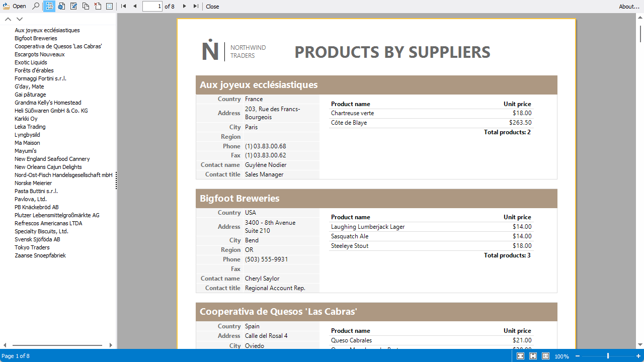The width and height of the screenshot is (644, 362).
Task: Select PB Knäckebröd AB outline entry
Action: click(x=37, y=207)
